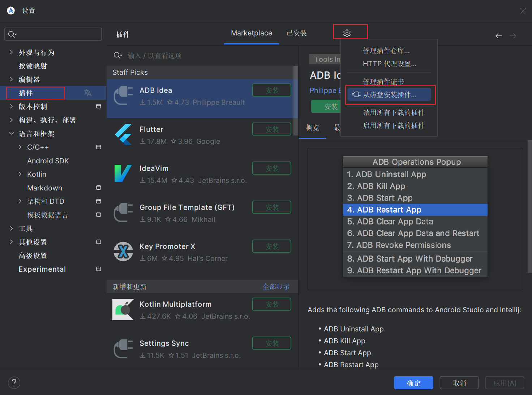Expand the 外观与行为 settings section
This screenshot has height=395, width=532.
click(x=12, y=52)
